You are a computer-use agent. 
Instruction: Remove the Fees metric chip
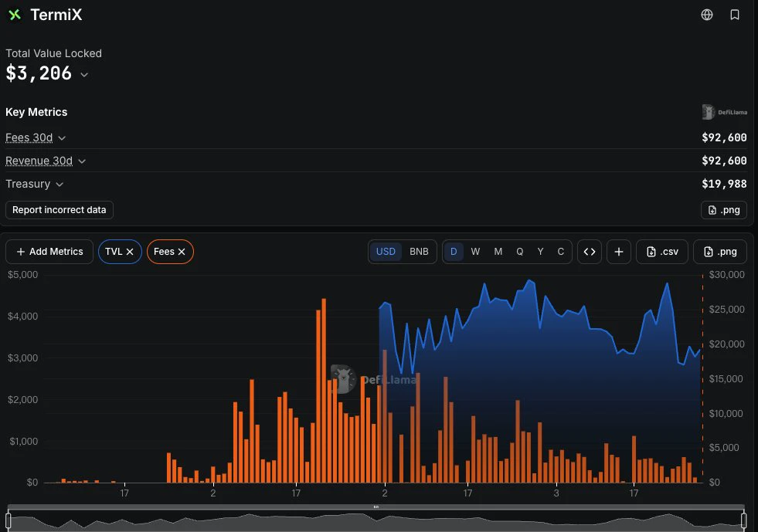coord(182,252)
